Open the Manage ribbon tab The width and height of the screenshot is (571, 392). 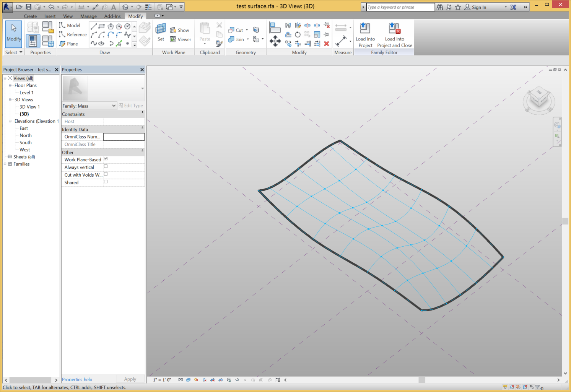(x=88, y=16)
